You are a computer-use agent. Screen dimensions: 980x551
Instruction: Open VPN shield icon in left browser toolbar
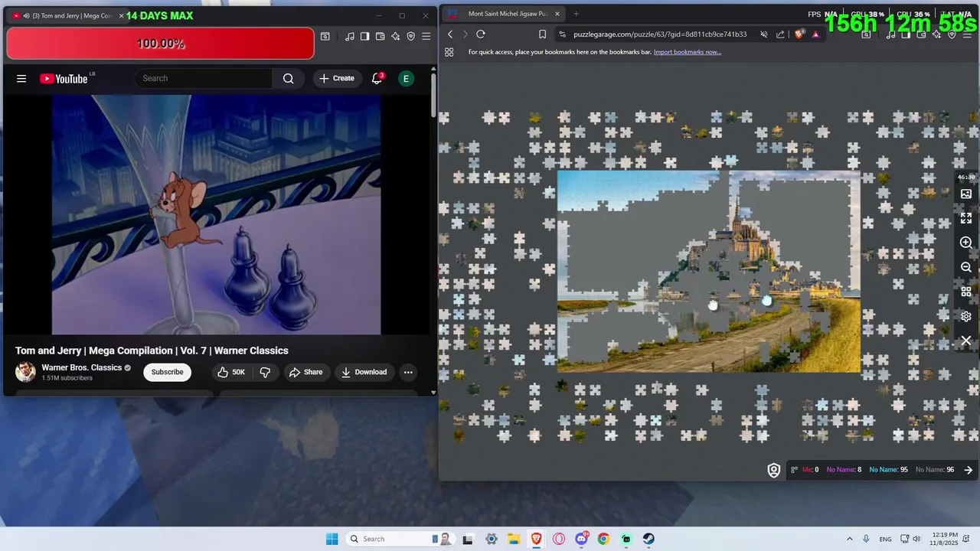click(411, 36)
